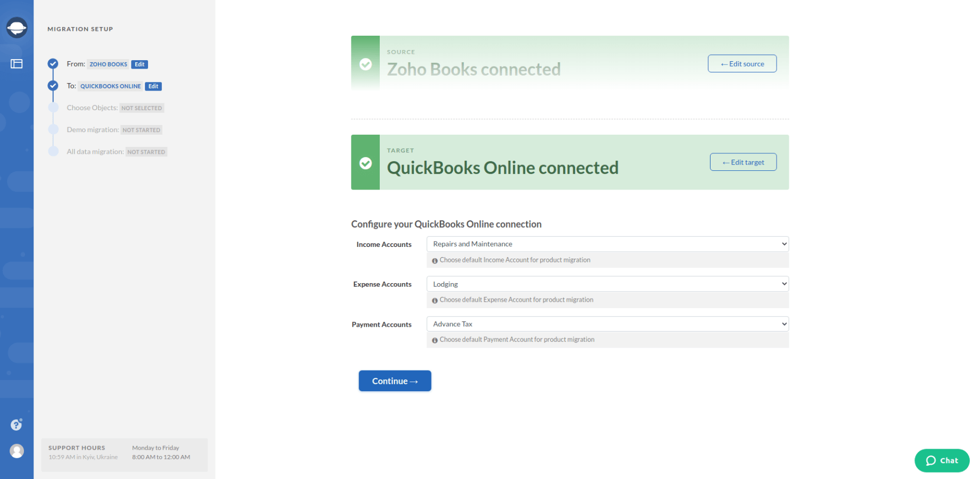Click info icon for Payment Account hint
The width and height of the screenshot is (980, 479).
pyautogui.click(x=435, y=340)
